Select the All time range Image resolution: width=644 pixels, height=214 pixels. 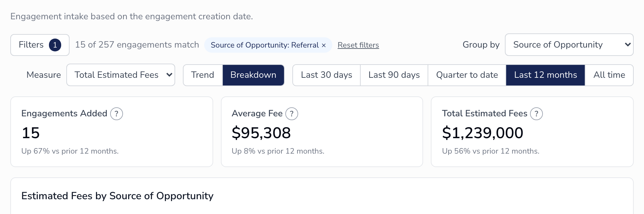tap(609, 75)
